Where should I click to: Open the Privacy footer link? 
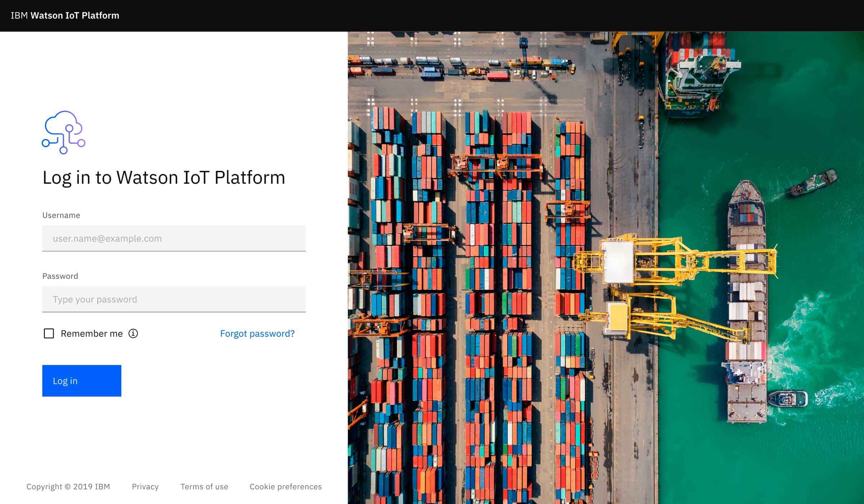(145, 486)
